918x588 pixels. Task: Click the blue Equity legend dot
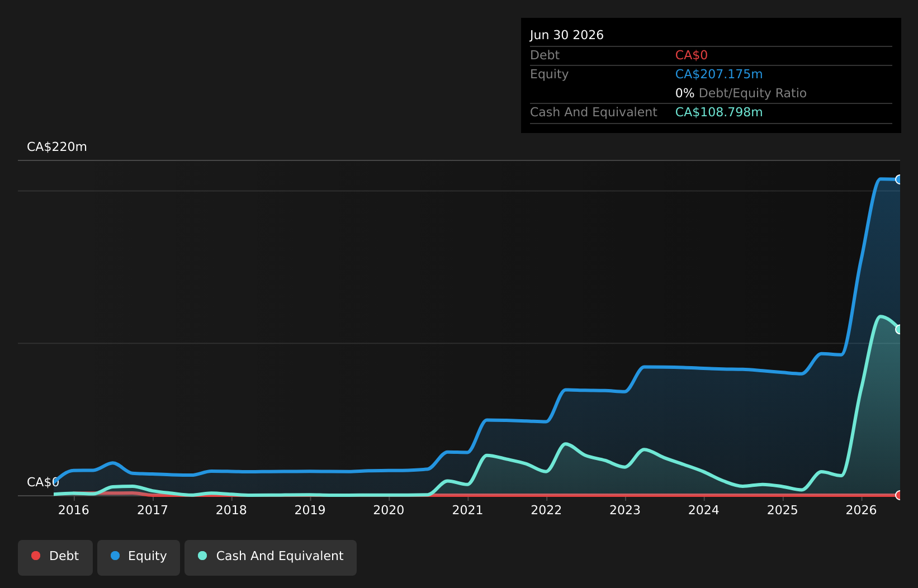pos(115,556)
